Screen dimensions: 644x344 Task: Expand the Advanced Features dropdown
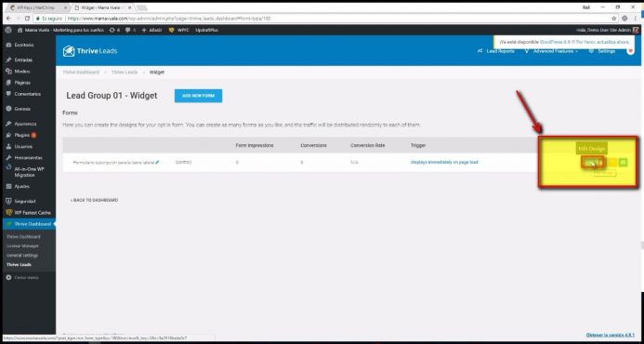(x=552, y=51)
